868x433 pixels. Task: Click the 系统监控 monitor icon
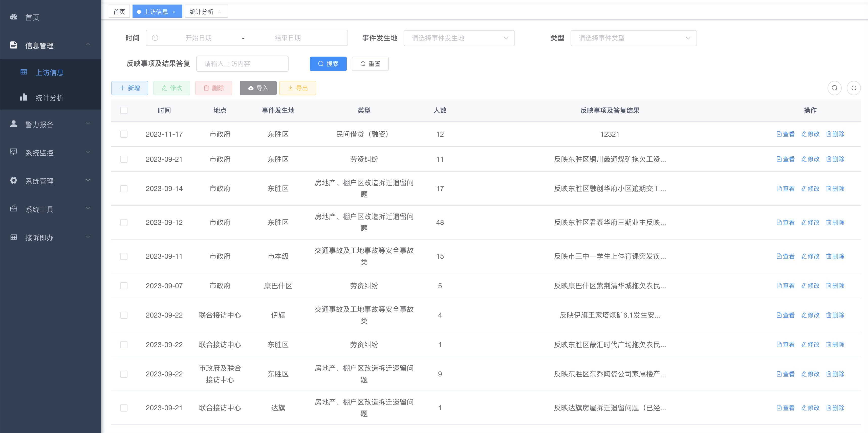pos(13,152)
